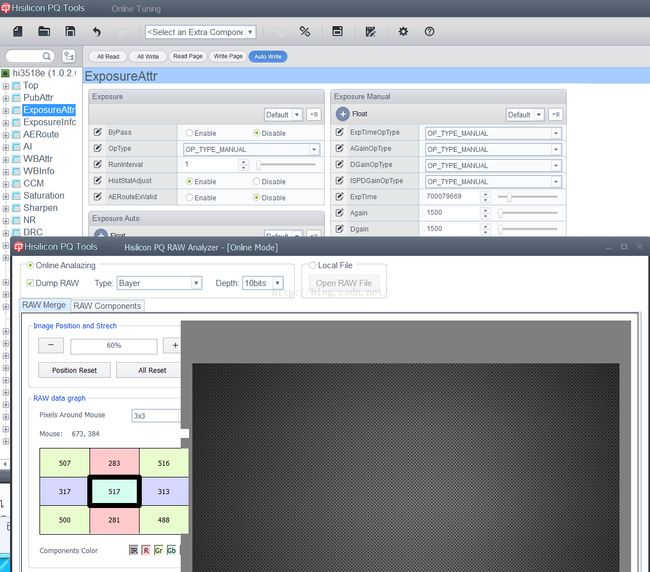Open the ExpTimeOpType dropdown
650x572 pixels.
(493, 133)
